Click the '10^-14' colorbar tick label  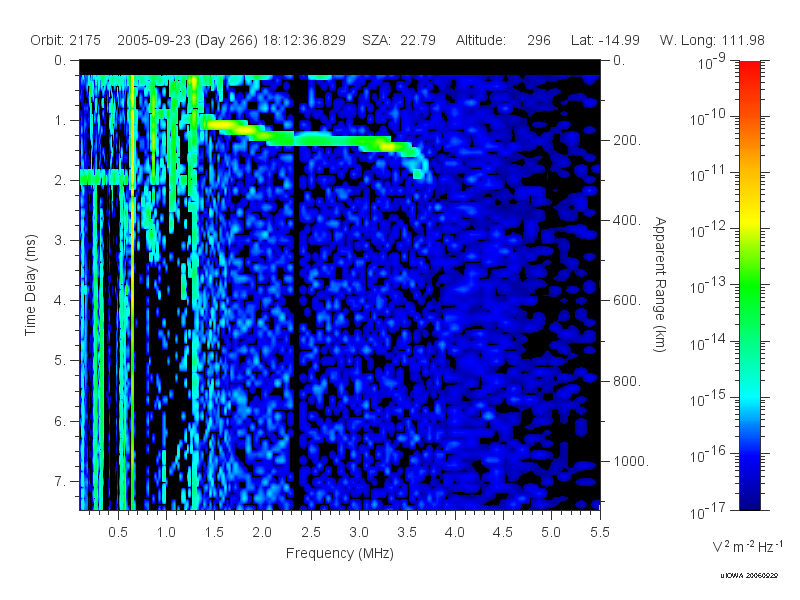[x=708, y=343]
